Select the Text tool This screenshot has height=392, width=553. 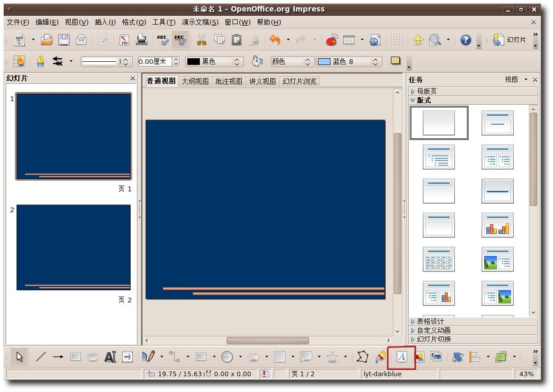coord(110,357)
